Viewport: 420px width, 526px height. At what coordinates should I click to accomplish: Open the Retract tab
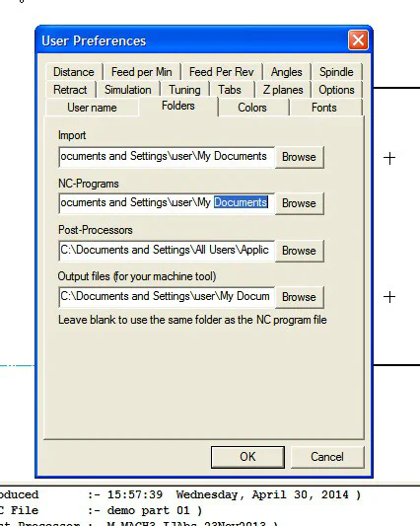70,90
